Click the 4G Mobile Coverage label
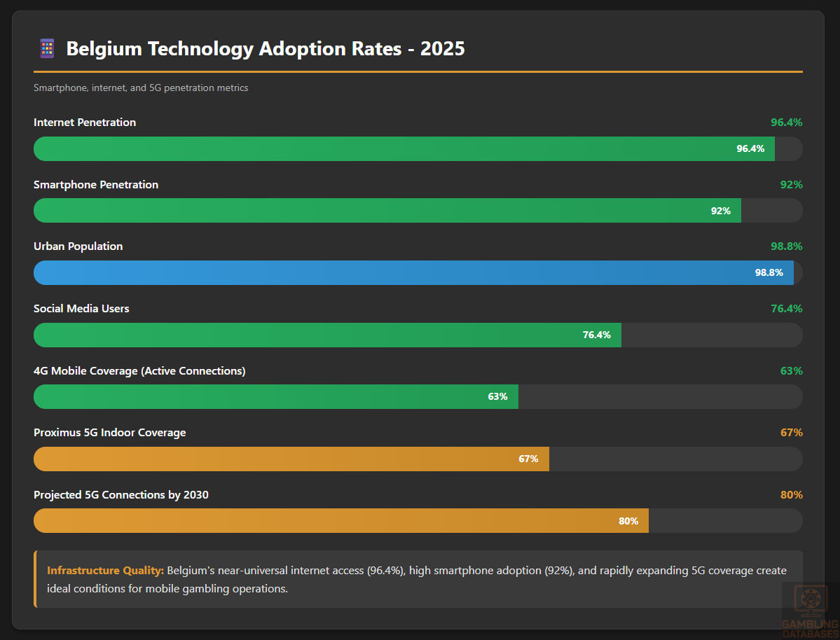Viewport: 840px width, 640px height. 139,371
